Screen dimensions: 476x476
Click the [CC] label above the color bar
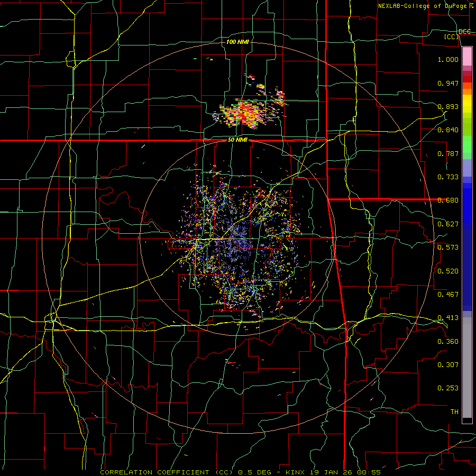pyautogui.click(x=452, y=36)
